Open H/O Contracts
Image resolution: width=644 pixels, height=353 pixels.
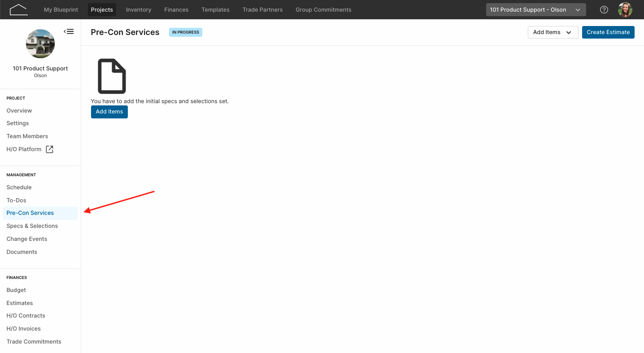pos(26,316)
